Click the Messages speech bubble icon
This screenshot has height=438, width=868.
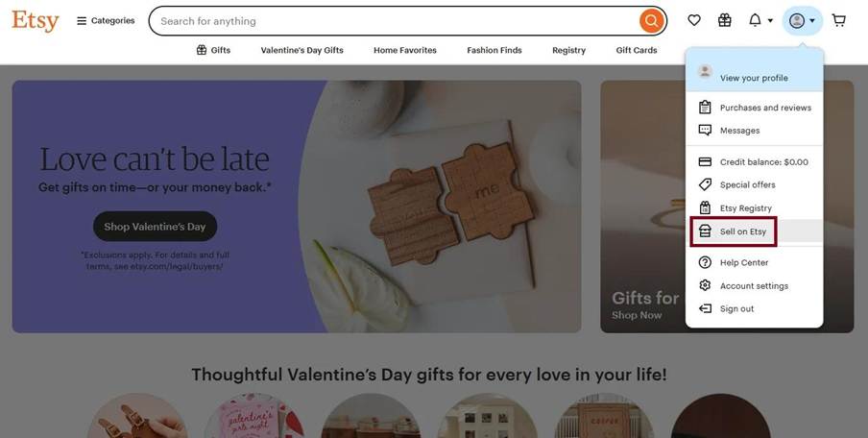pyautogui.click(x=705, y=131)
